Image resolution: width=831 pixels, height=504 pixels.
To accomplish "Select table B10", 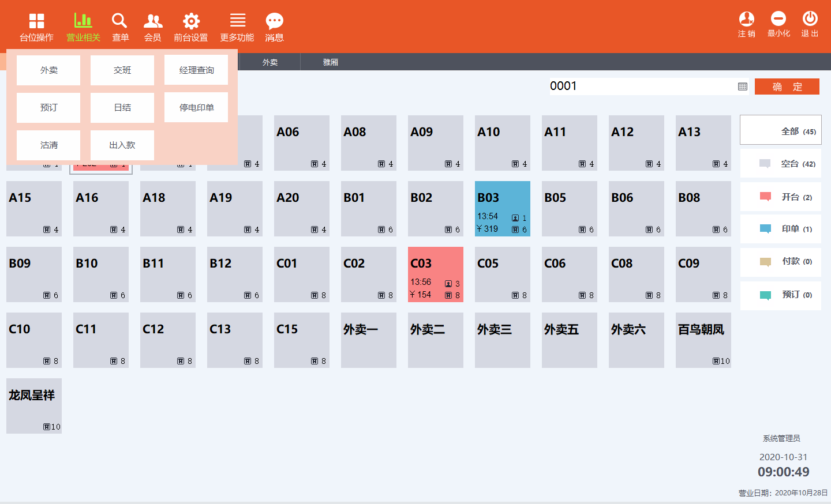I will tap(101, 274).
